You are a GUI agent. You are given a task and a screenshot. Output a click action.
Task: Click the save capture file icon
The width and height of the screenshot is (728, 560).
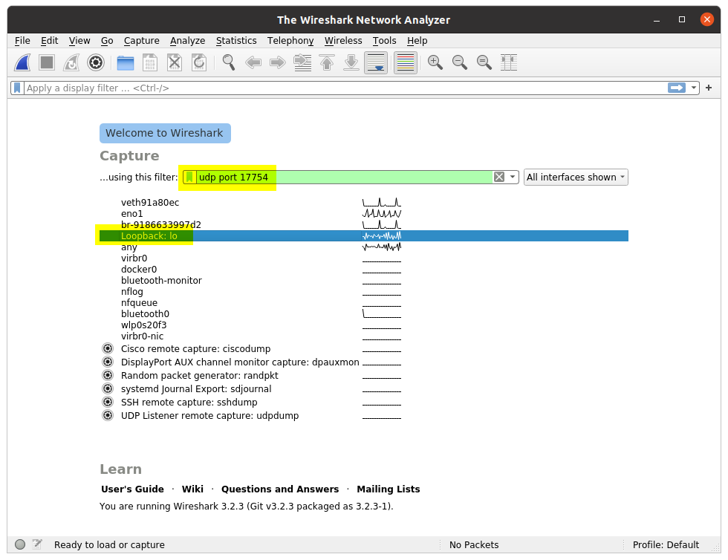[x=150, y=62]
